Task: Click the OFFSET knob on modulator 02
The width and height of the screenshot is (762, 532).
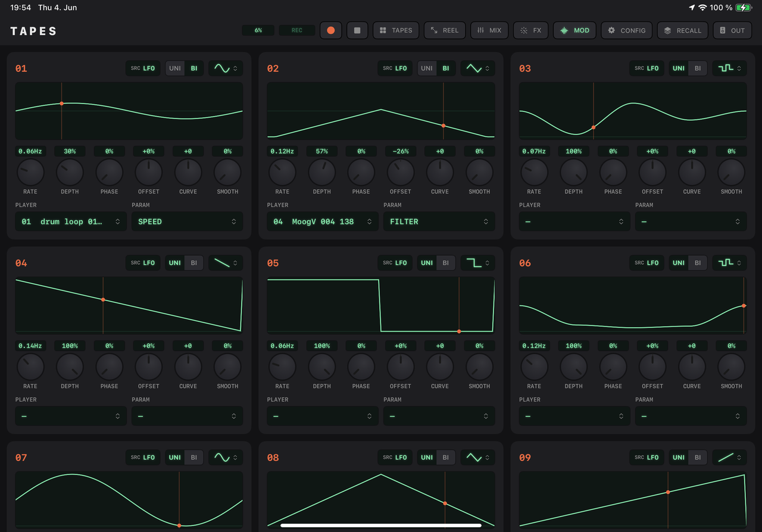Action: [401, 173]
